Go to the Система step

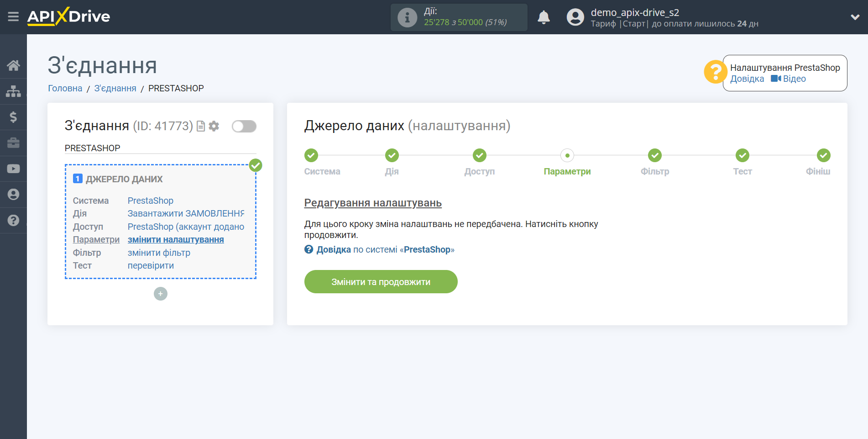tap(311, 155)
